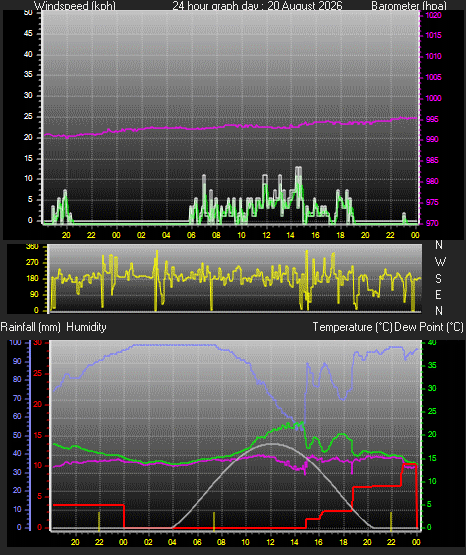Click the "Windspeed (kph)" heading
The width and height of the screenshot is (466, 555).
(75, 6)
